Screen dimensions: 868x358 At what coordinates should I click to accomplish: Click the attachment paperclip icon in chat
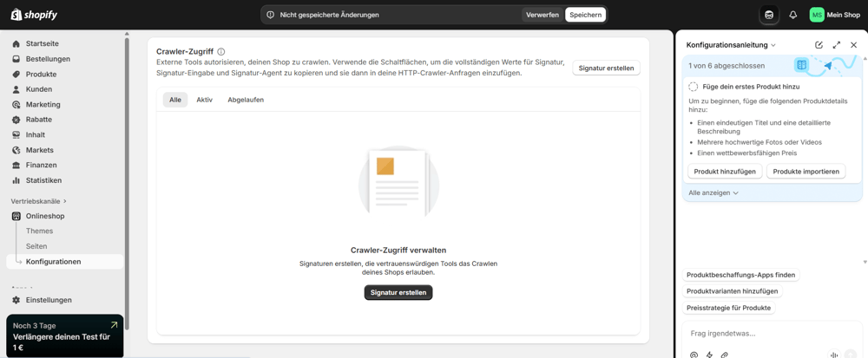pos(725,355)
